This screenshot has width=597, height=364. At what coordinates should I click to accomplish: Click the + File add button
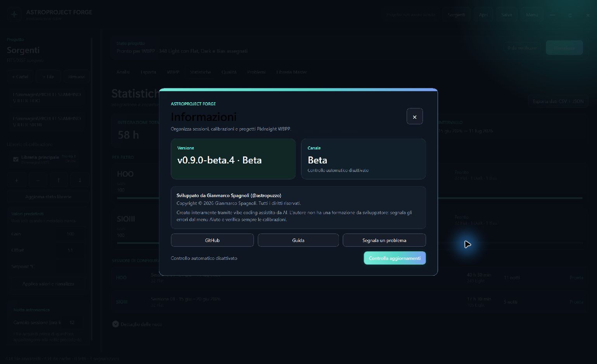[48, 77]
